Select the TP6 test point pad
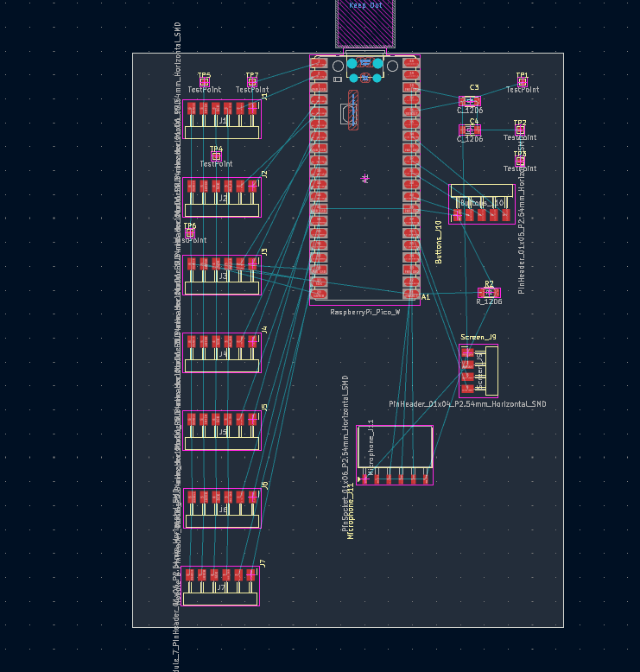Viewport: 640px width, 672px height. 190,233
